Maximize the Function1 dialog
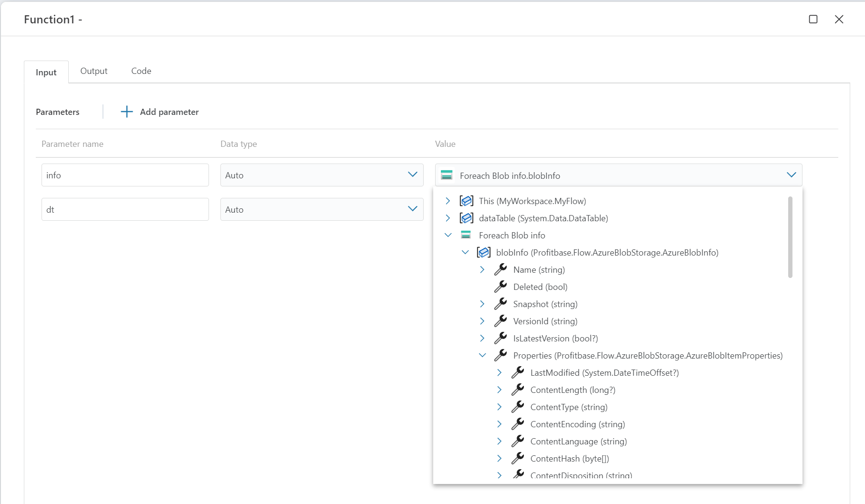This screenshot has width=865, height=504. (813, 19)
